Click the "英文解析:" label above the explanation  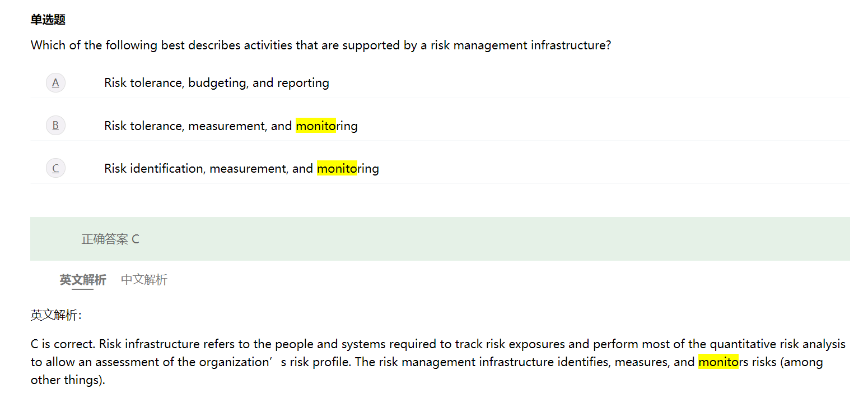pyautogui.click(x=56, y=315)
